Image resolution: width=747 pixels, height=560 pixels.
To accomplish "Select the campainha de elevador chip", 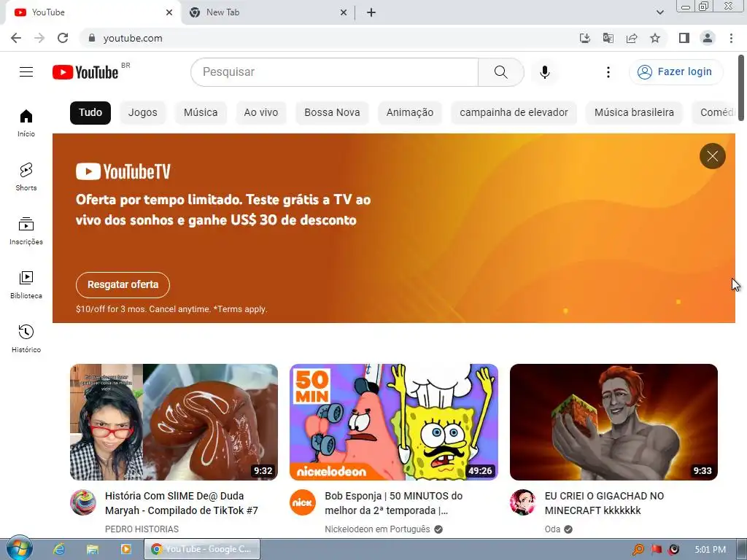I will pos(514,113).
